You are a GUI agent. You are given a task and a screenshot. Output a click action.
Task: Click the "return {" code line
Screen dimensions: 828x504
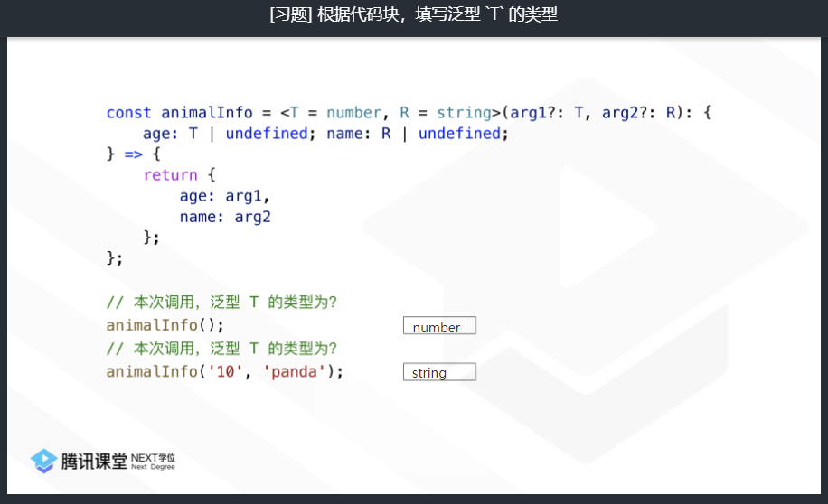point(180,174)
